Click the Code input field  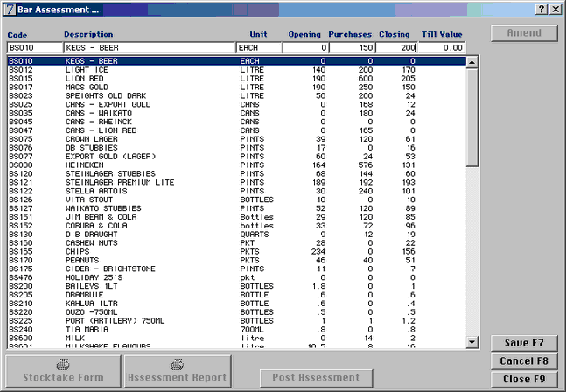[35, 47]
